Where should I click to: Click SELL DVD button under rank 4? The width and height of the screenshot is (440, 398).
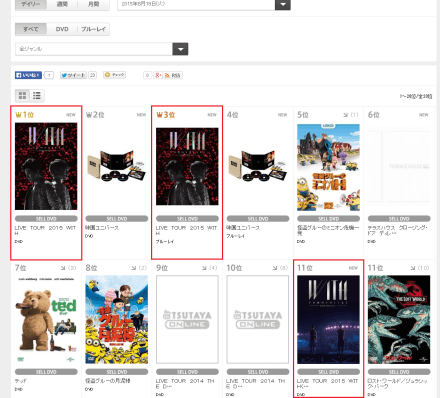pyautogui.click(x=258, y=219)
